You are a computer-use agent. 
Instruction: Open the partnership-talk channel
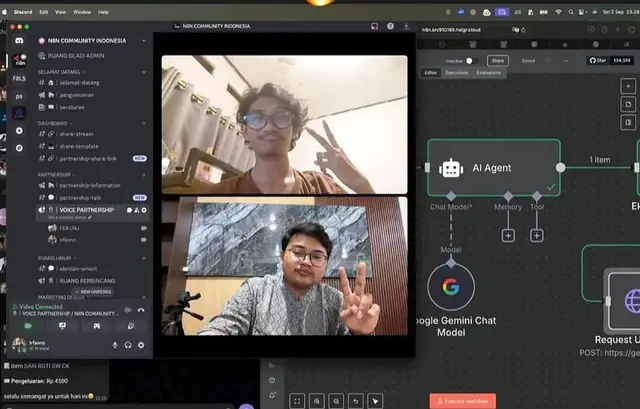[x=92, y=198]
